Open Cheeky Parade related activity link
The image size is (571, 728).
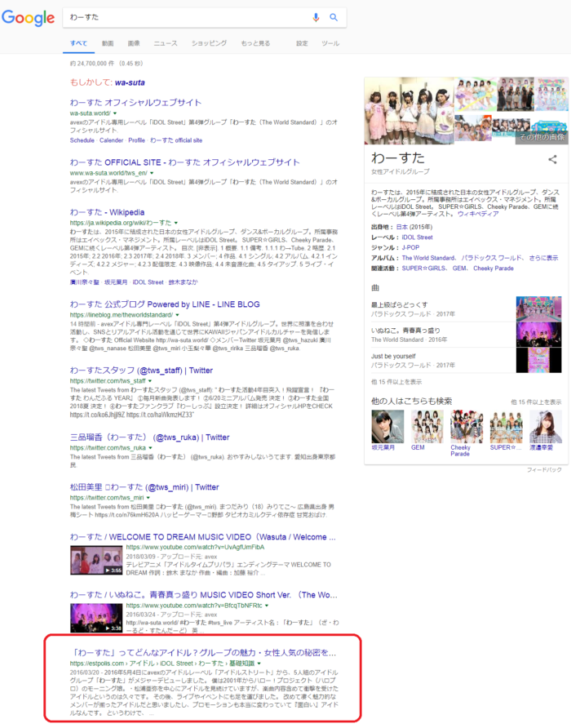point(494,268)
